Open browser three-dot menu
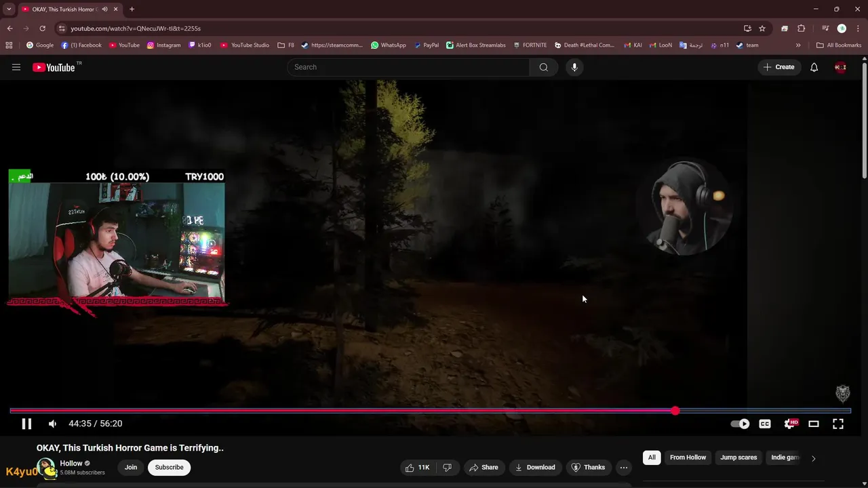The image size is (868, 488). (857, 28)
